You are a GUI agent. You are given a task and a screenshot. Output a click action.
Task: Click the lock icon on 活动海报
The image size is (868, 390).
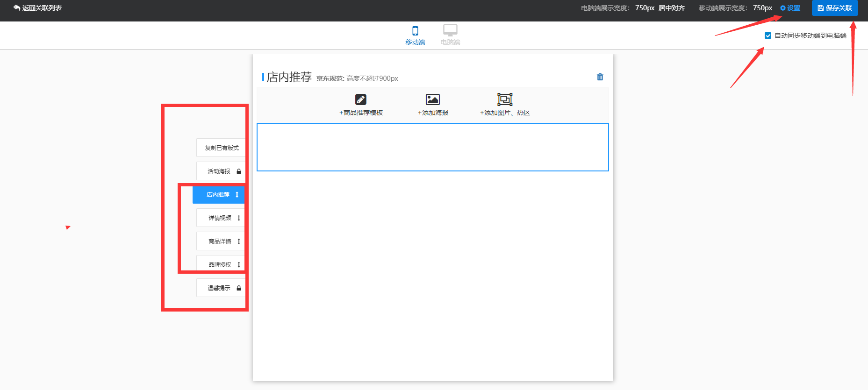tap(239, 171)
